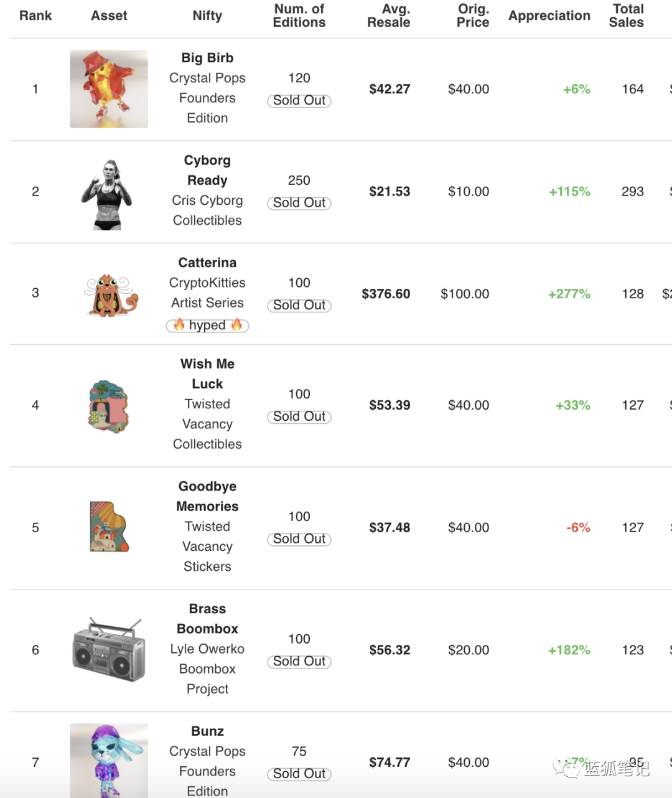
Task: Open the Catterina cat artwork
Action: pyautogui.click(x=111, y=295)
